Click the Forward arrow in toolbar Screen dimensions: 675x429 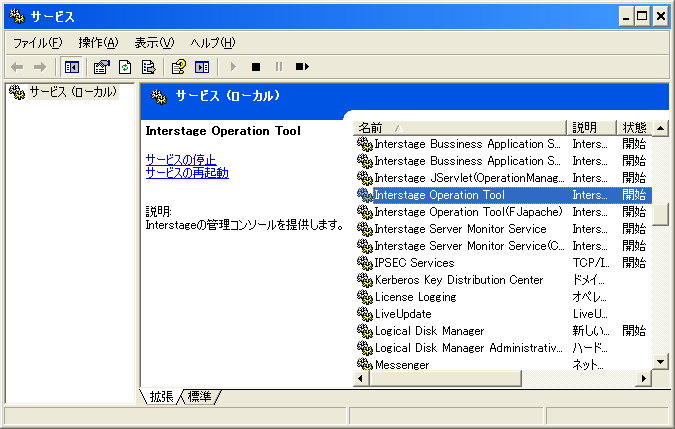[40, 67]
